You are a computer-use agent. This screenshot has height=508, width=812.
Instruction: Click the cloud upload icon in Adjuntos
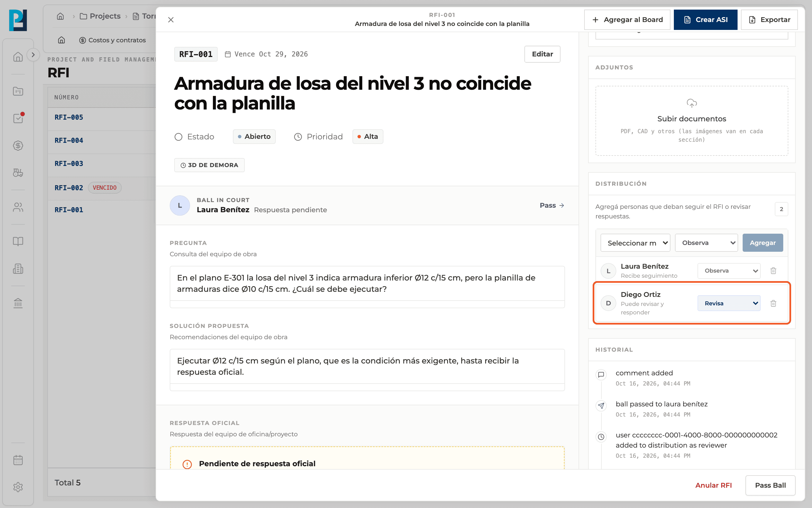tap(692, 103)
